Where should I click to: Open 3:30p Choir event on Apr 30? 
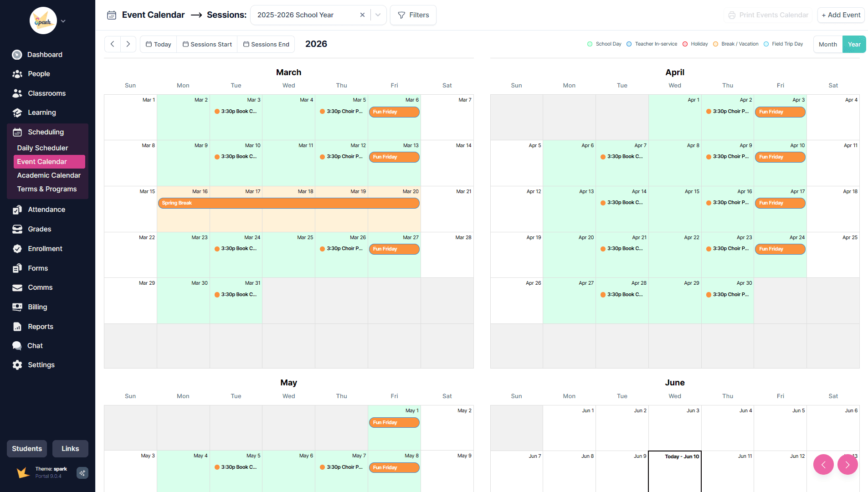[x=727, y=295]
